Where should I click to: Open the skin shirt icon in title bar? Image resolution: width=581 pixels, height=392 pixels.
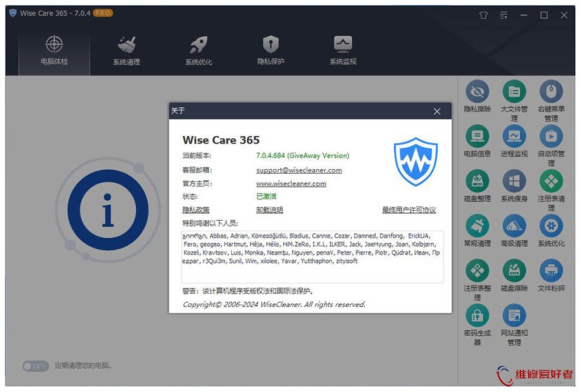[x=484, y=15]
